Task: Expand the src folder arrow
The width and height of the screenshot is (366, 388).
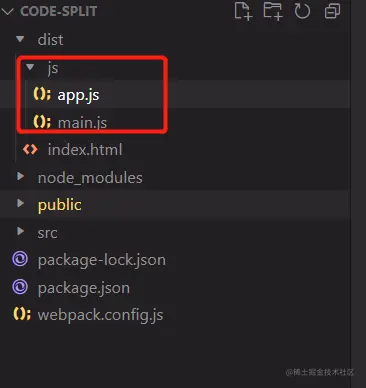Action: point(21,231)
